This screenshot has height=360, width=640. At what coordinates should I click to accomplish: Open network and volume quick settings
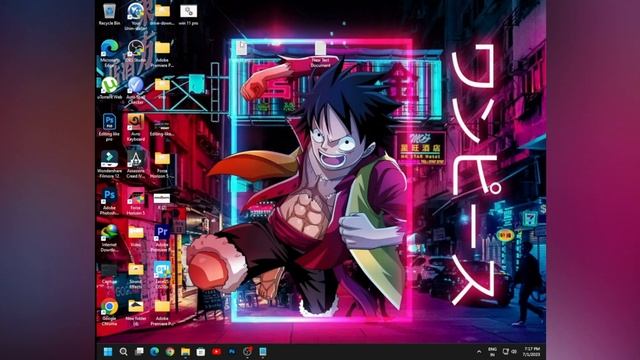pos(509,351)
